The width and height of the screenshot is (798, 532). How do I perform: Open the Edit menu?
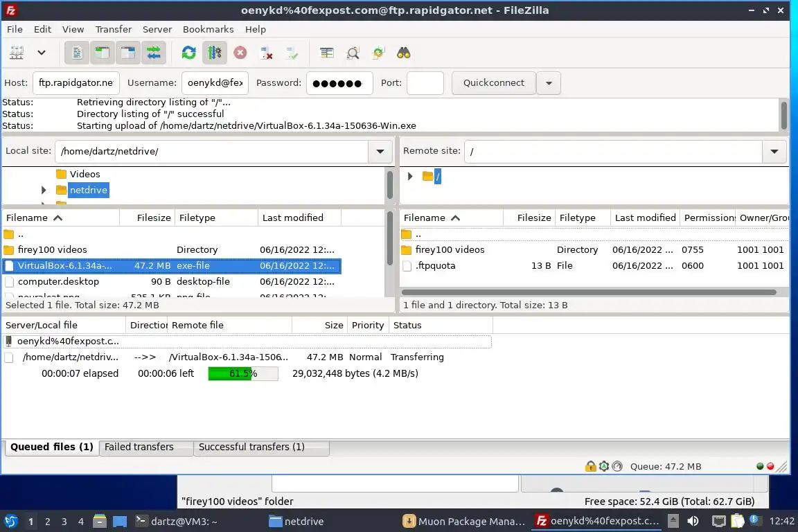click(42, 29)
